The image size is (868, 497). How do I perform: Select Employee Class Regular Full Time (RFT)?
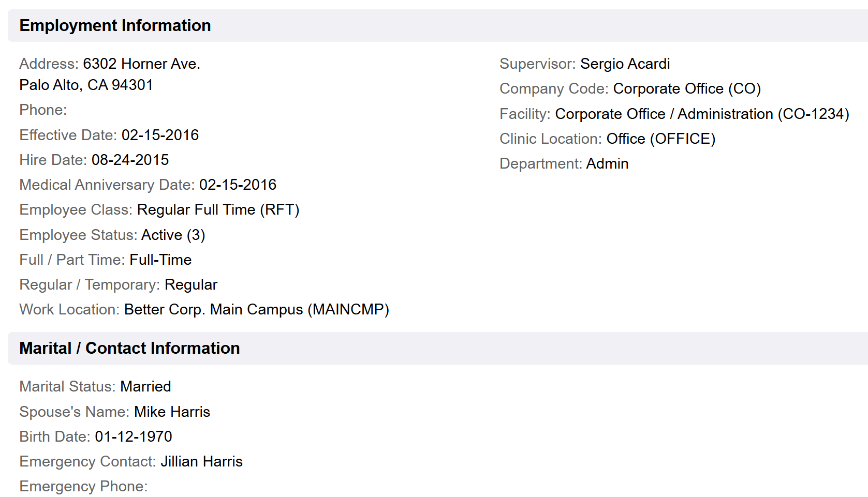click(218, 209)
